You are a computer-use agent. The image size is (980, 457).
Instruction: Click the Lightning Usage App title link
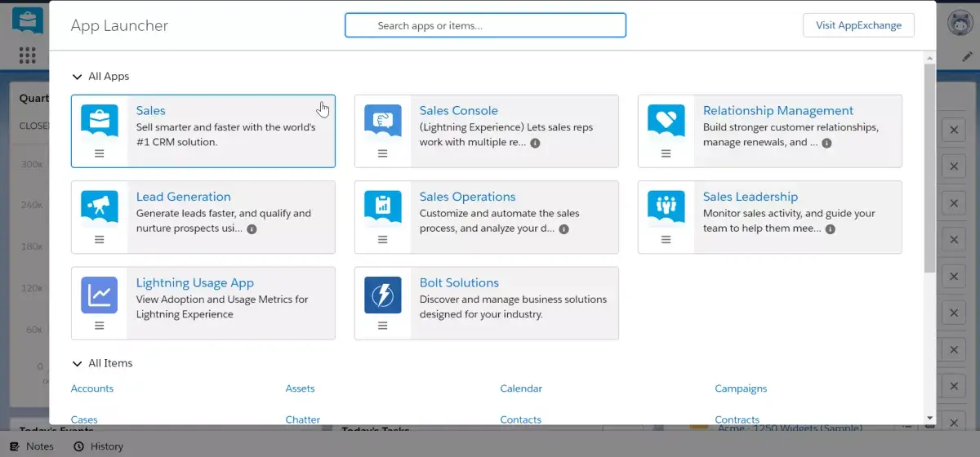click(195, 283)
